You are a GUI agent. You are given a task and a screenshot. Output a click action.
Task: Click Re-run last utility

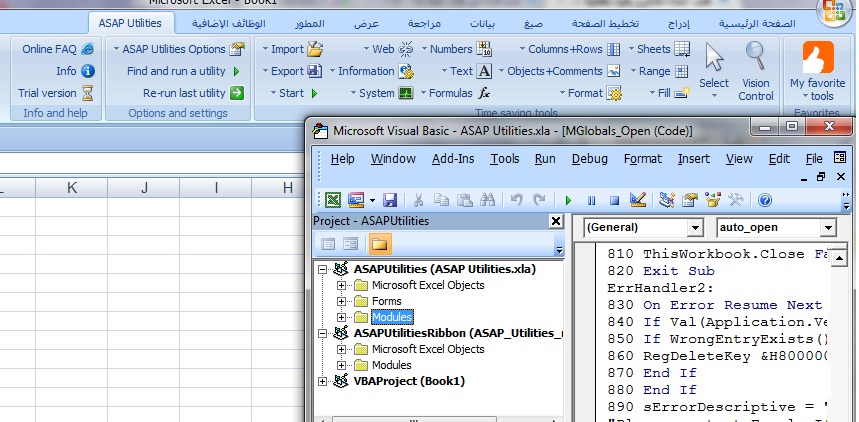(x=193, y=93)
